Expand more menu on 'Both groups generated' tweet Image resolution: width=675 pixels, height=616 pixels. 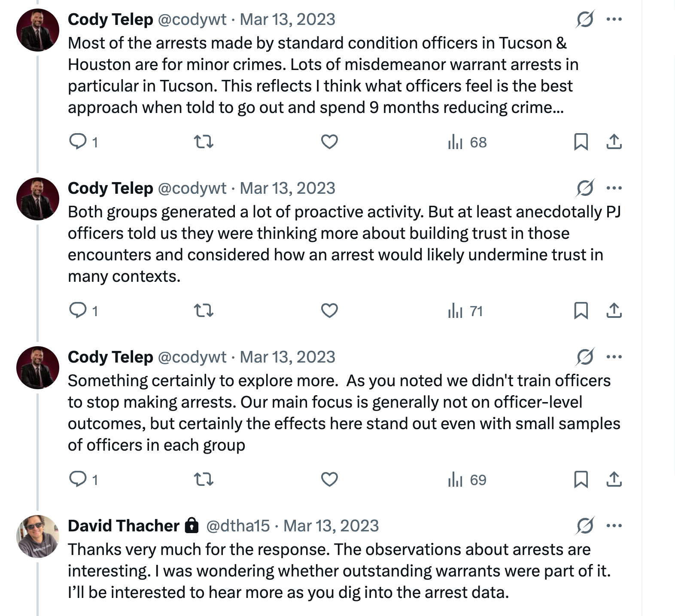(614, 188)
